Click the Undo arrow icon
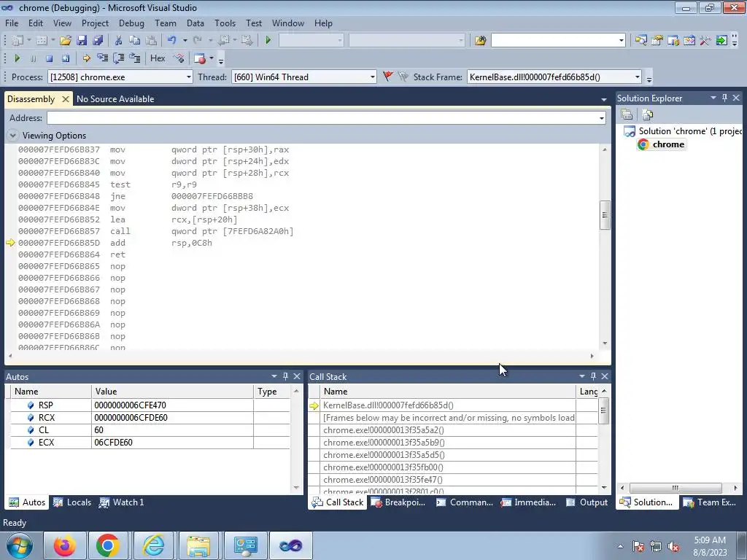The image size is (747, 560). (172, 41)
